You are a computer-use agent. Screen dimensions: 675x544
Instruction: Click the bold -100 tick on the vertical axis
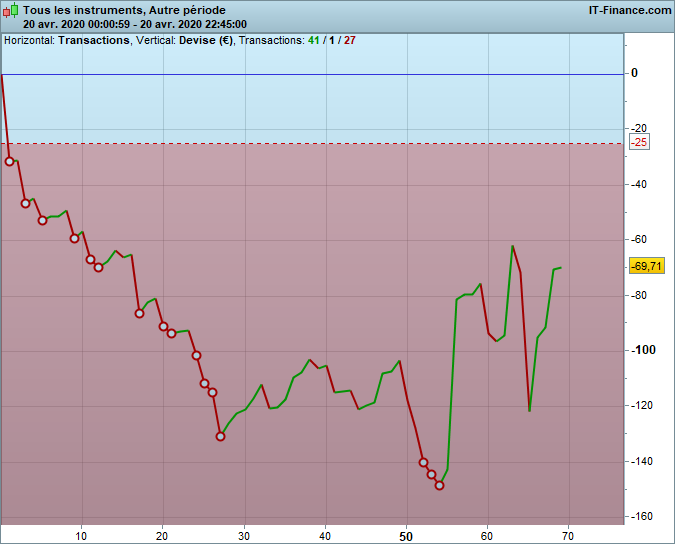644,350
